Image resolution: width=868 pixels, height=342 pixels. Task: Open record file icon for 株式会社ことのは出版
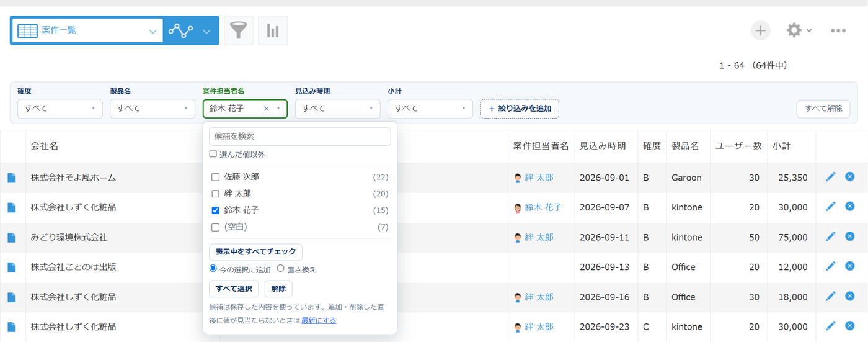click(11, 267)
